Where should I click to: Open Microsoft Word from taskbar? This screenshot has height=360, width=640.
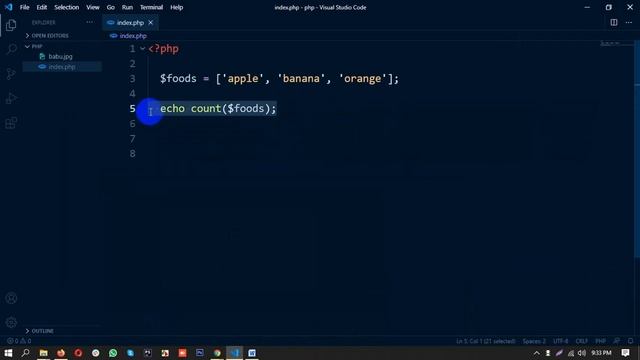pos(252,353)
